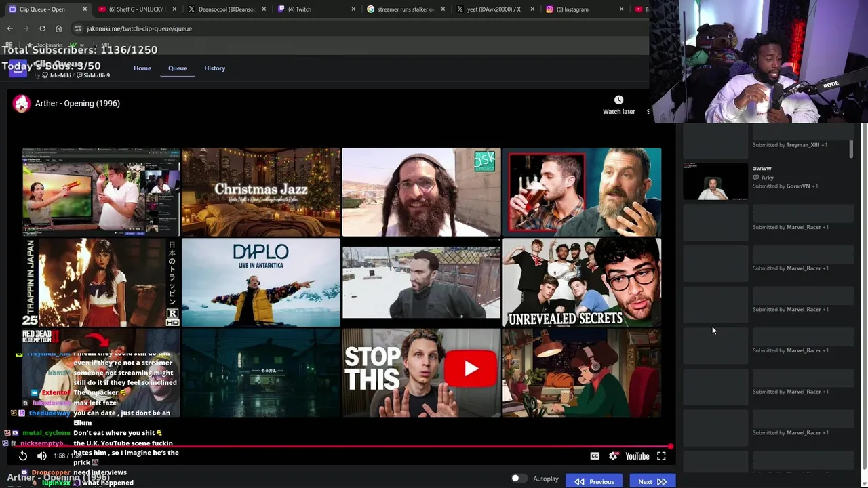Viewport: 868px width, 488px height.
Task: Click the Previous clip button
Action: (x=594, y=481)
